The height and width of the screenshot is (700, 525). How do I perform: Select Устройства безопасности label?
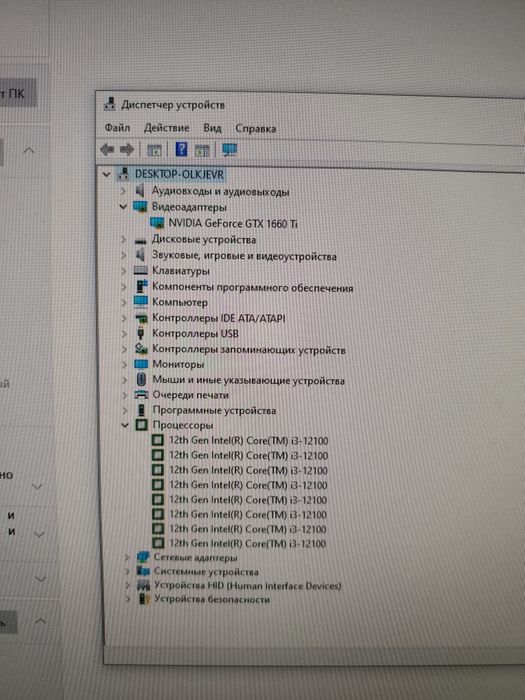click(212, 599)
